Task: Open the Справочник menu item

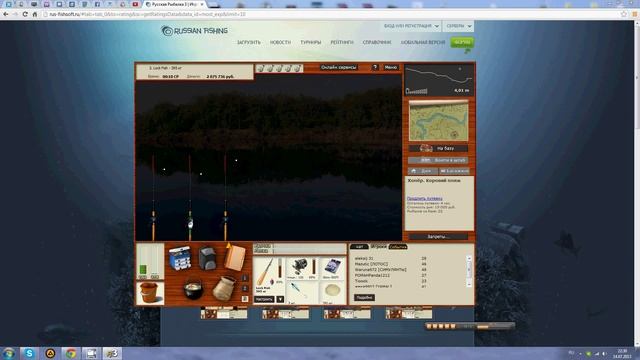Action: click(377, 42)
